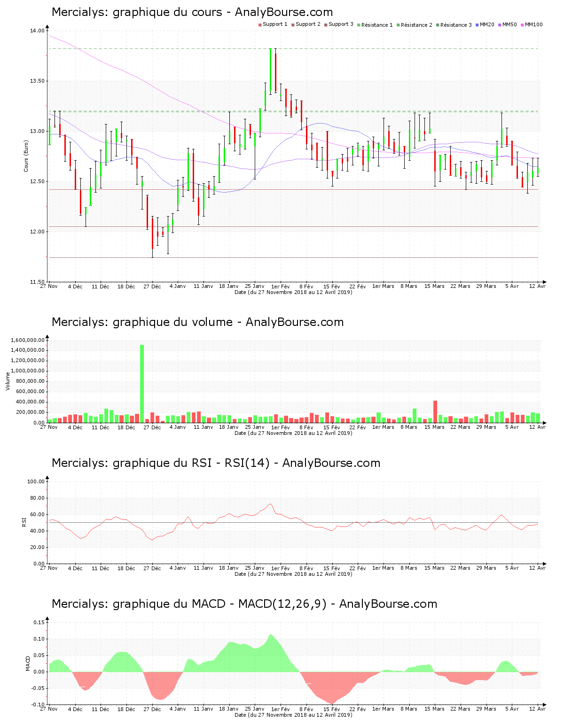This screenshot has height=728, width=564.
Task: Click '4 Janv' on the MACD chart axis
Action: [x=177, y=709]
